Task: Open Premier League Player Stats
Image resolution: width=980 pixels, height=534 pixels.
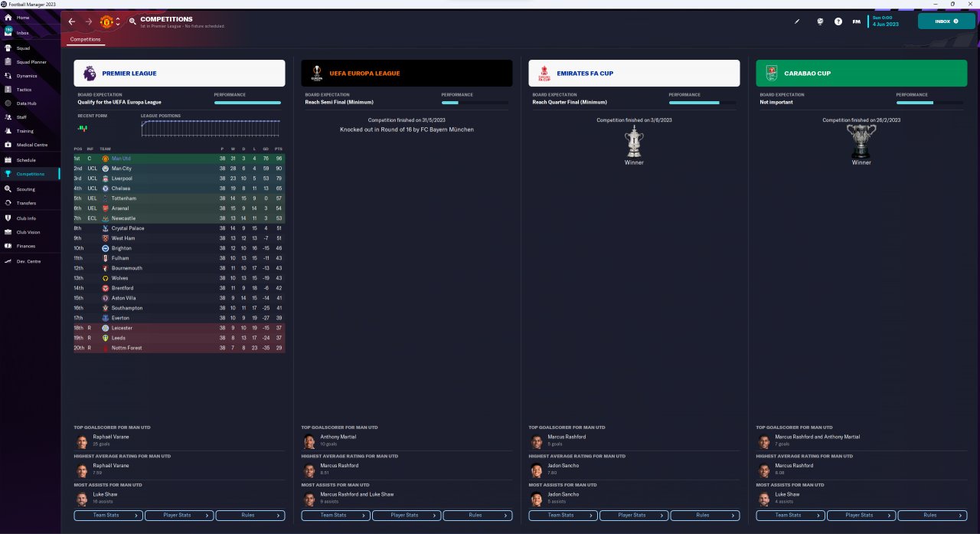Action: click(x=179, y=515)
